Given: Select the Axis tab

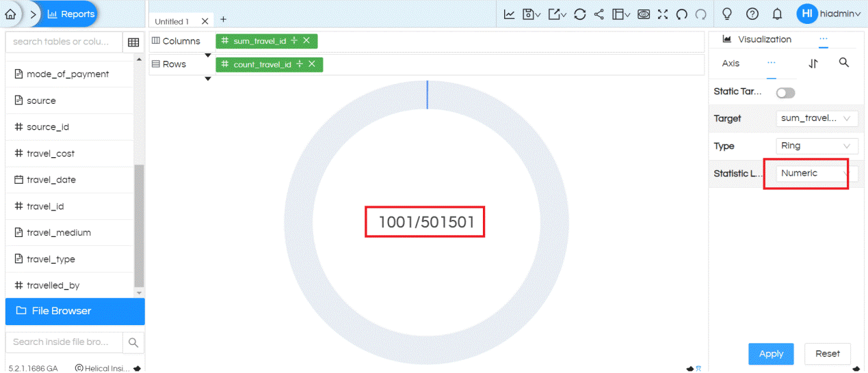Looking at the screenshot, I should click(x=731, y=64).
